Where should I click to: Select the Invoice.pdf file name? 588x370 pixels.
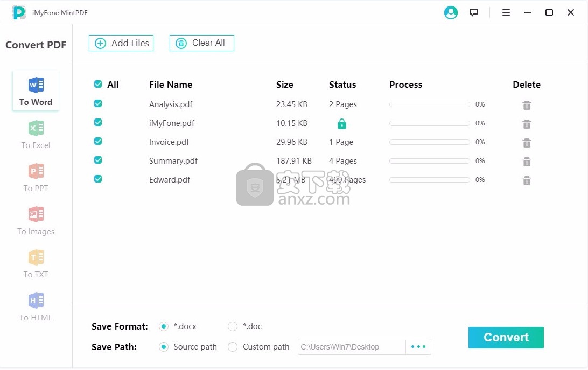point(169,142)
